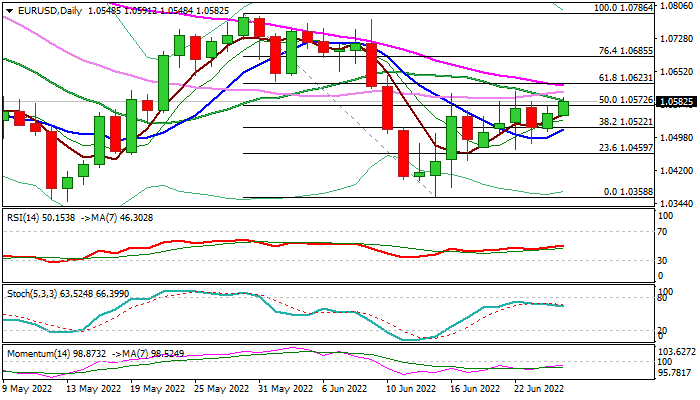Click the latest green candlestick on chart
The width and height of the screenshot is (700, 400).
563,107
